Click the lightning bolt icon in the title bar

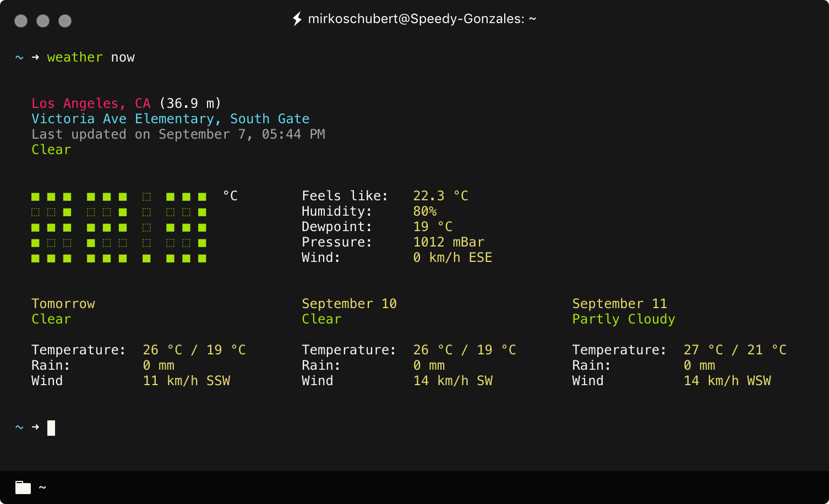coord(298,19)
